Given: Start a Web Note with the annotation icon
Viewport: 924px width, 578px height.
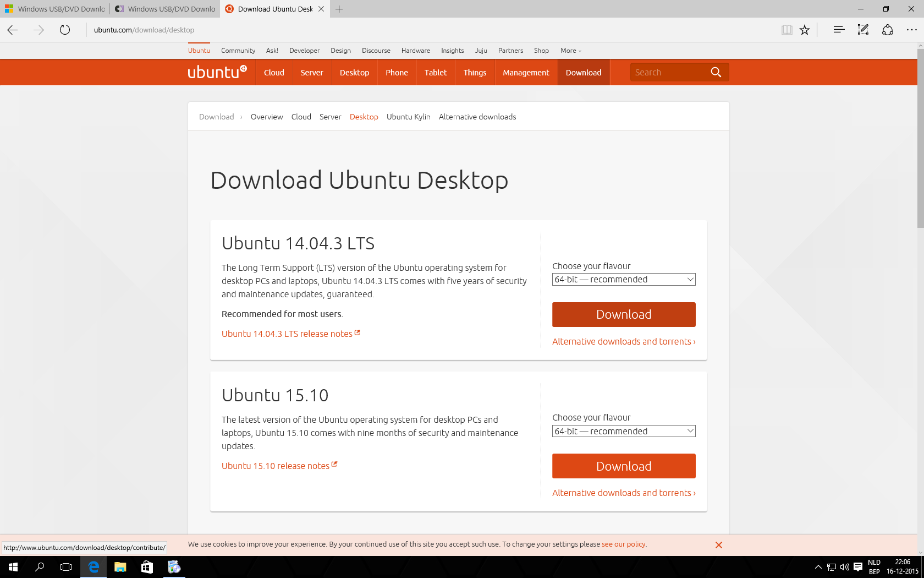Looking at the screenshot, I should tap(862, 30).
